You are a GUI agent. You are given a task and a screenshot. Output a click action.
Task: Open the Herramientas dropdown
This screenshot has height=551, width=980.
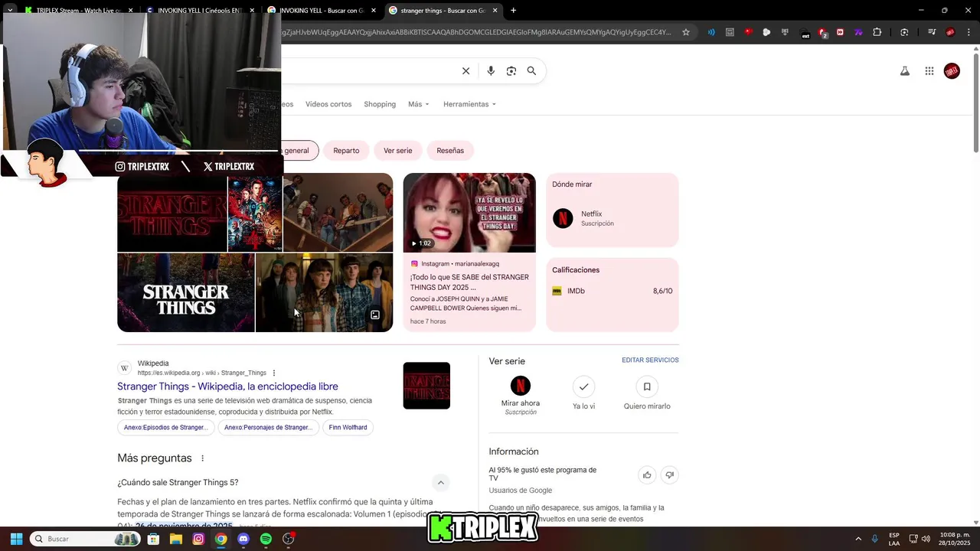[x=469, y=104]
